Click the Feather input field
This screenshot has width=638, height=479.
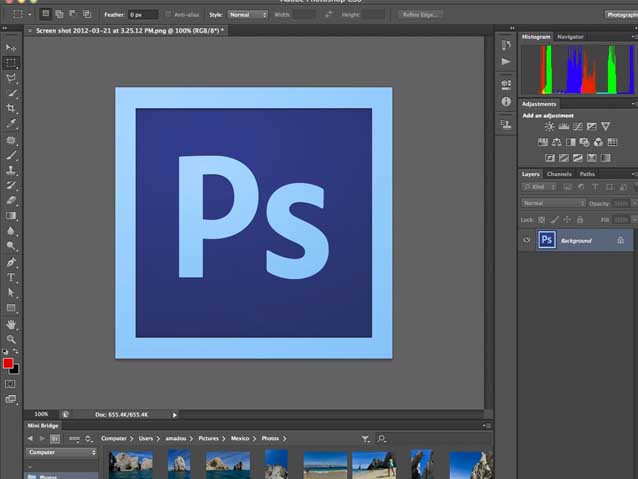click(143, 15)
